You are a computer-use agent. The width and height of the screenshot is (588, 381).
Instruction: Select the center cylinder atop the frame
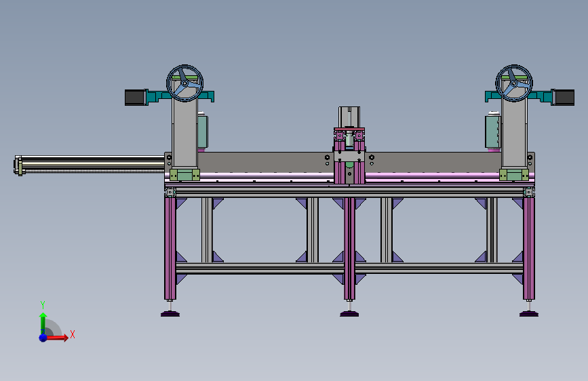tap(349, 117)
